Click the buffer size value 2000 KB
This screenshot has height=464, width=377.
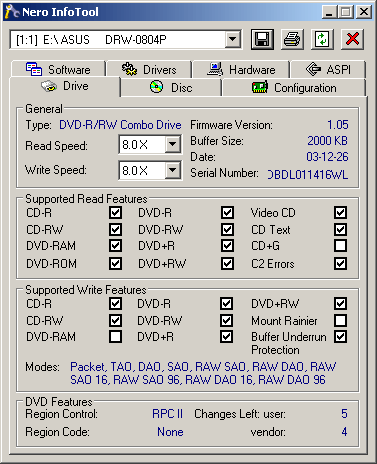tap(328, 141)
